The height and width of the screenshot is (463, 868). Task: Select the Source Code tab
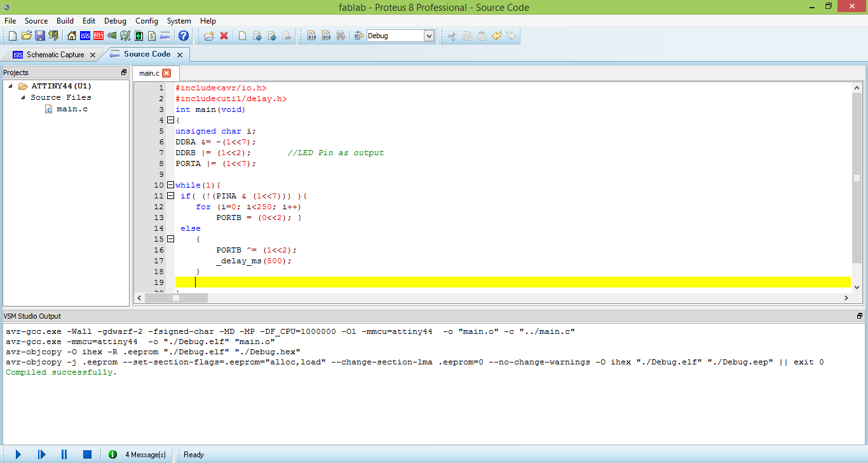147,54
